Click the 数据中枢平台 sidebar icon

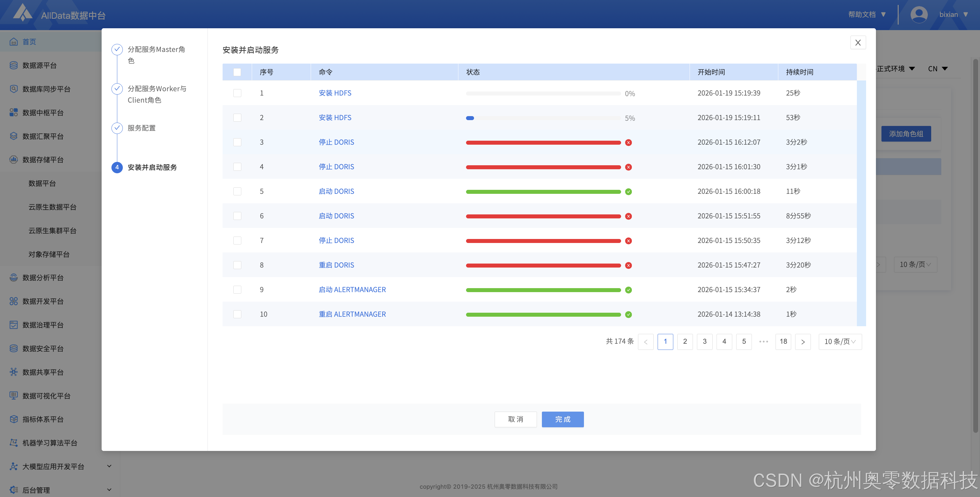coord(14,112)
